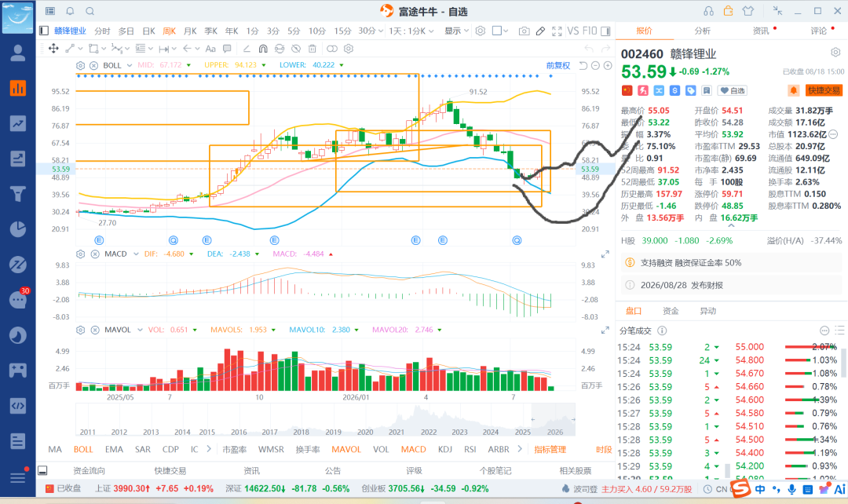Open MAVOL indicator settings gear
The height and width of the screenshot is (504, 848).
pyautogui.click(x=81, y=330)
